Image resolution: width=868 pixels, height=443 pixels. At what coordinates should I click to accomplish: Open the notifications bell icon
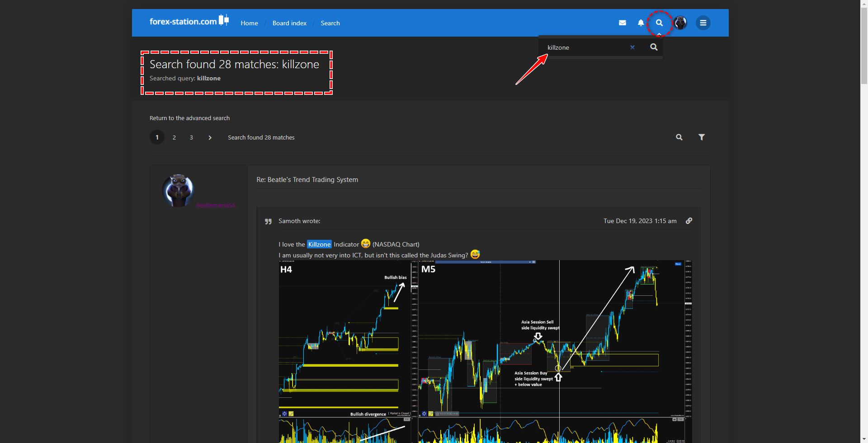pyautogui.click(x=641, y=23)
